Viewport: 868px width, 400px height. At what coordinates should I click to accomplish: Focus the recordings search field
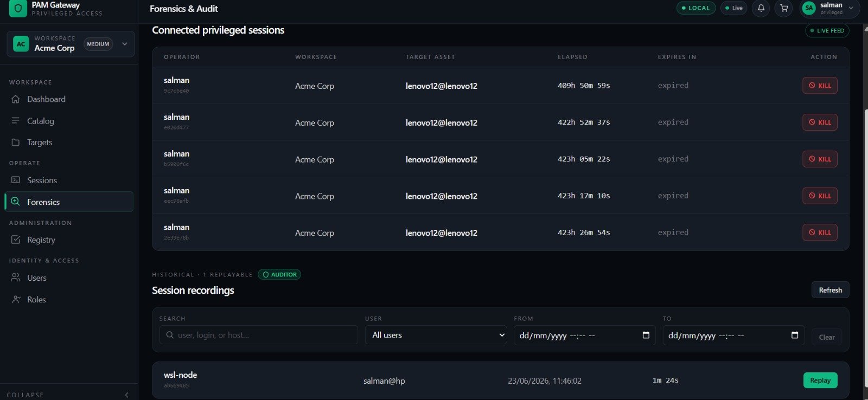click(258, 335)
